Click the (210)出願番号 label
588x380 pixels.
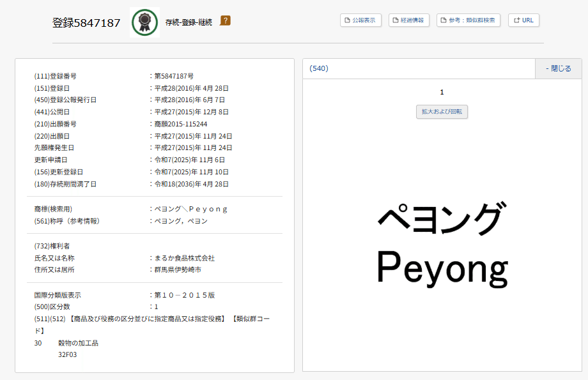coord(55,124)
